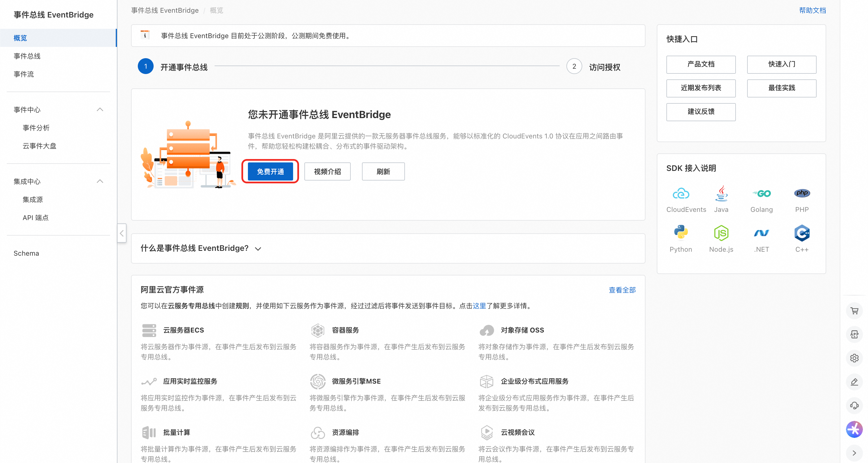Click the info icon in the notice banner
This screenshot has height=463, width=868.
pos(145,35)
